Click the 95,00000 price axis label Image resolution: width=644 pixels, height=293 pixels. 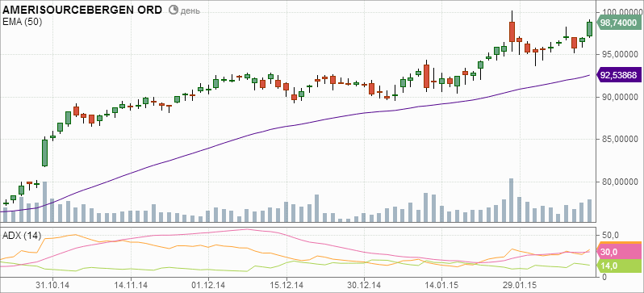tap(620, 54)
